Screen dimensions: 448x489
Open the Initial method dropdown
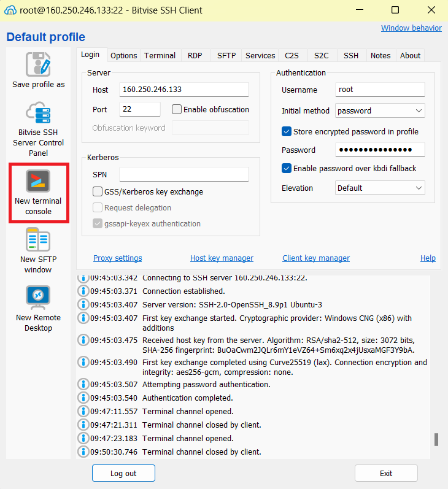click(380, 110)
